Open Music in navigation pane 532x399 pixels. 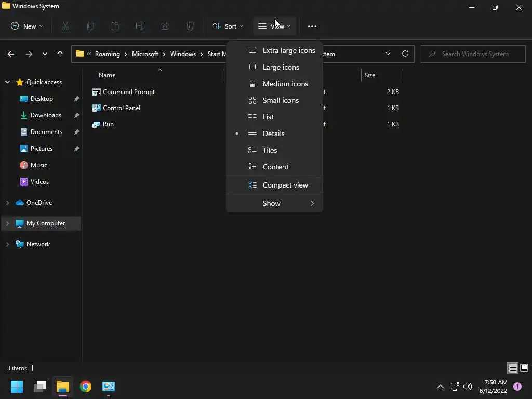[x=38, y=165]
